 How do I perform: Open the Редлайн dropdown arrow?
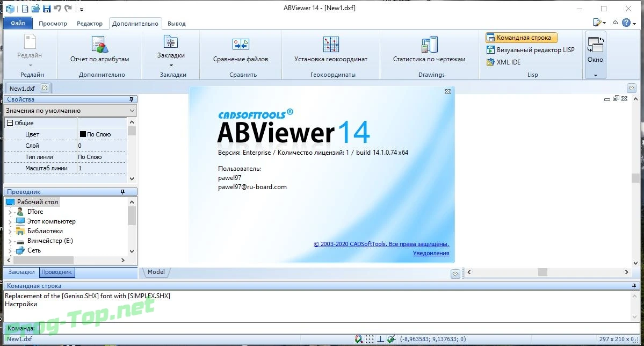(x=30, y=65)
